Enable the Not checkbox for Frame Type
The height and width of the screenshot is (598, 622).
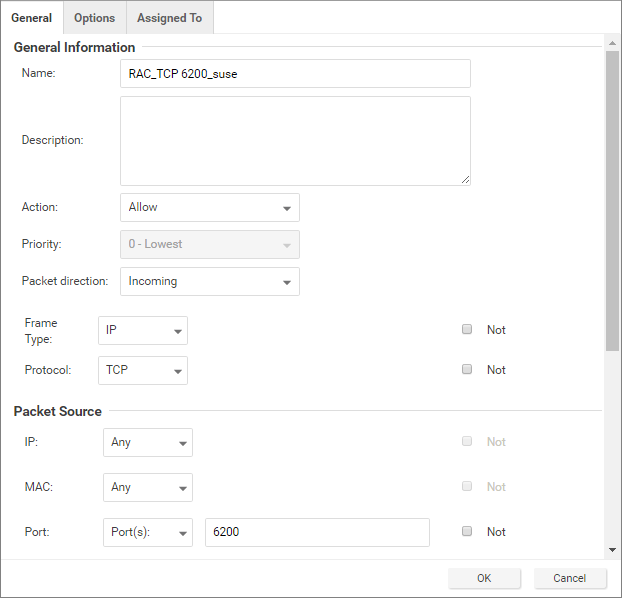tap(467, 330)
